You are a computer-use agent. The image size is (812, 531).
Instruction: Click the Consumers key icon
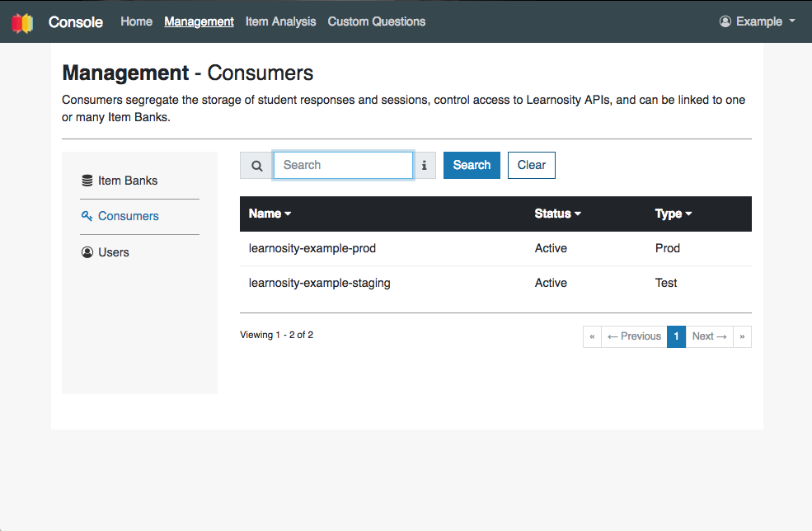coord(87,215)
